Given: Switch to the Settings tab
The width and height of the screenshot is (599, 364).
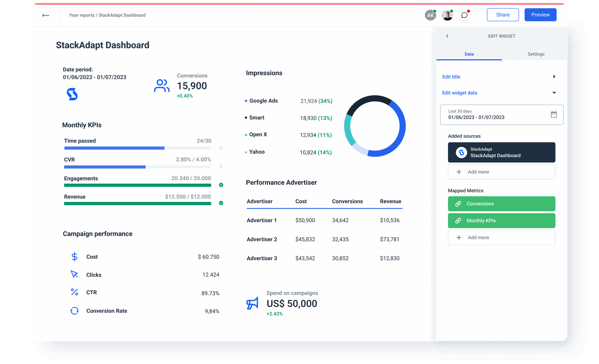Looking at the screenshot, I should tap(536, 54).
